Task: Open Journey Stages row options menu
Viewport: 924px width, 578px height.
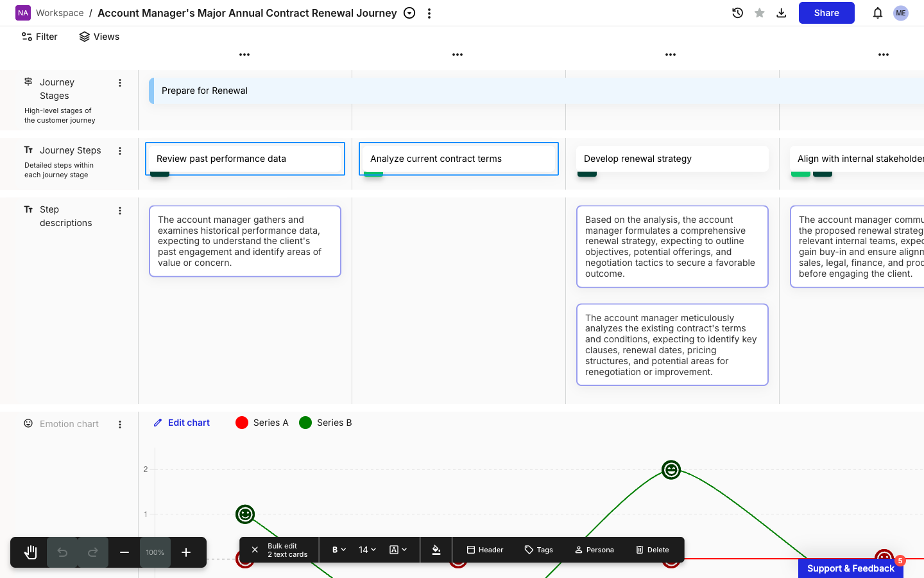Action: pos(120,83)
